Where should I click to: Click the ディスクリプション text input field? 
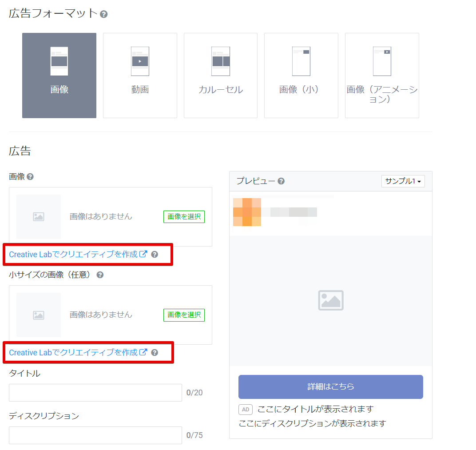click(95, 435)
